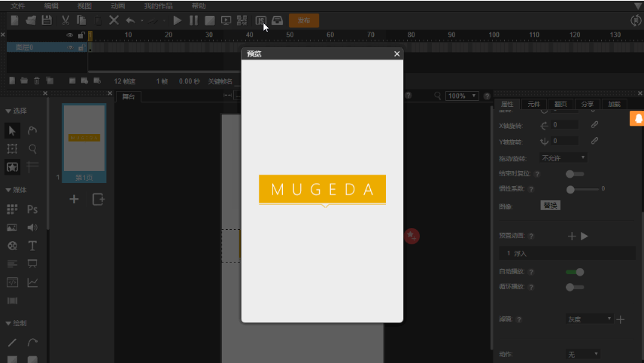Toggle the 结束时复位 switch
644x363 pixels.
(574, 174)
